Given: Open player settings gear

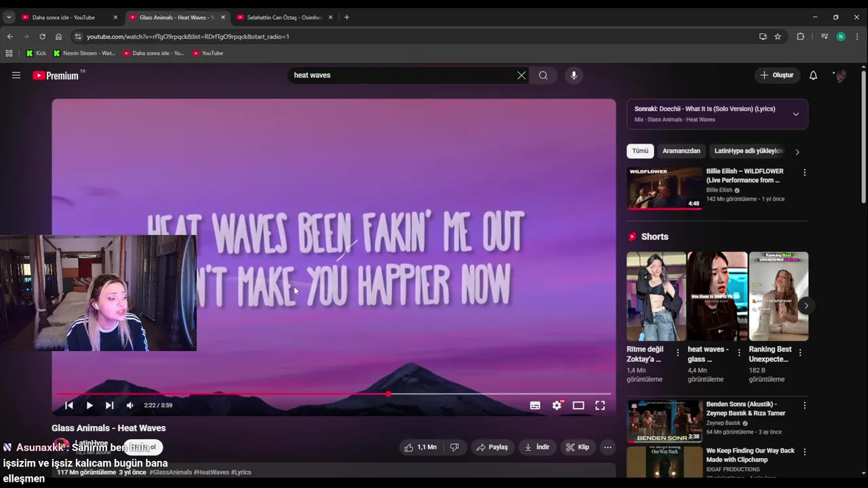Looking at the screenshot, I should click(557, 405).
